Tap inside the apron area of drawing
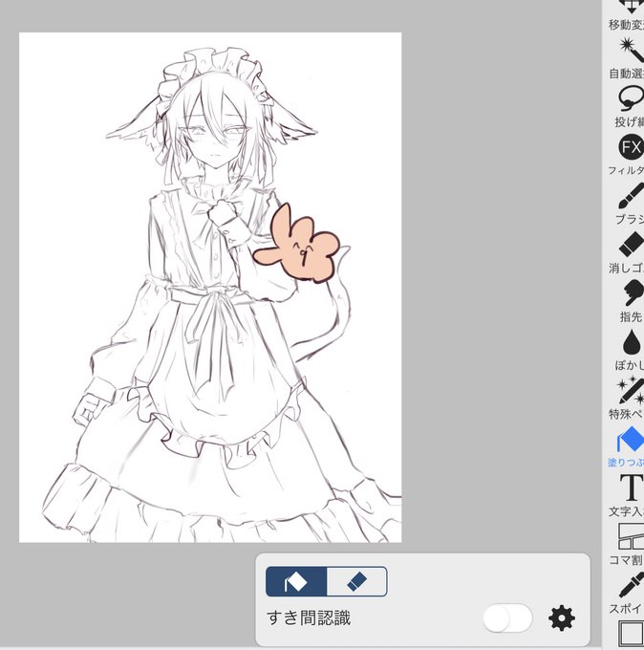This screenshot has width=644, height=650. (220, 373)
